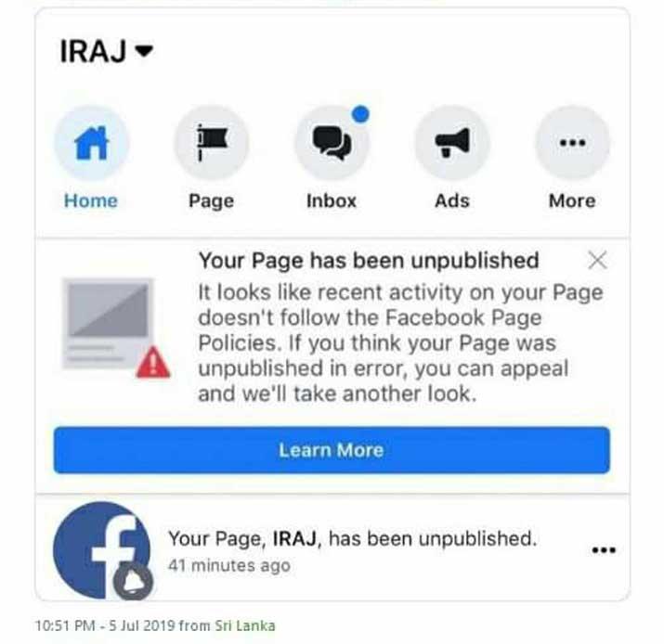
Task: Click the Facebook logo notification avatar
Action: pyautogui.click(x=101, y=550)
